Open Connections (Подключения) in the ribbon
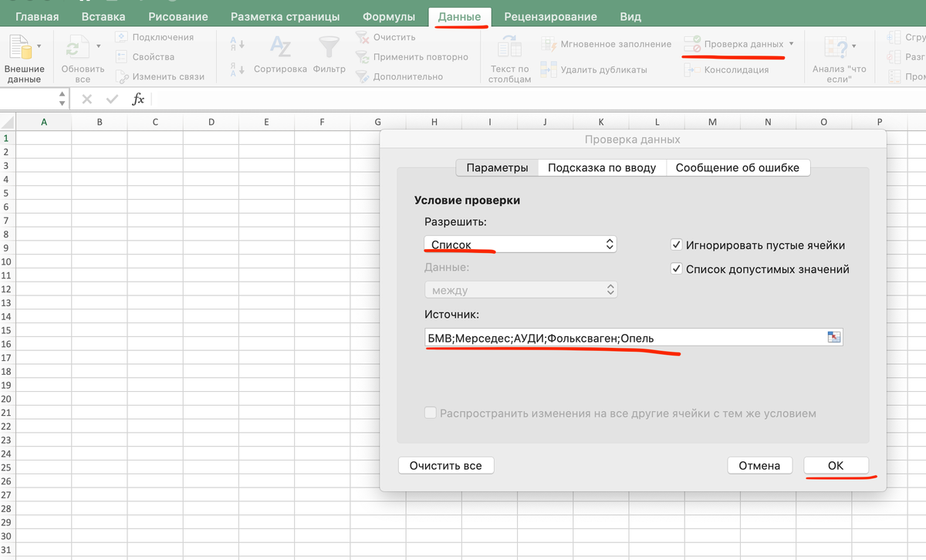The image size is (926, 560). pos(154,37)
